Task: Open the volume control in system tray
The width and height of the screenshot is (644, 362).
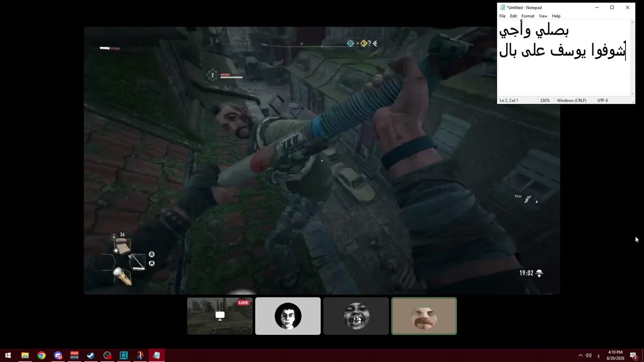Action: (589, 355)
